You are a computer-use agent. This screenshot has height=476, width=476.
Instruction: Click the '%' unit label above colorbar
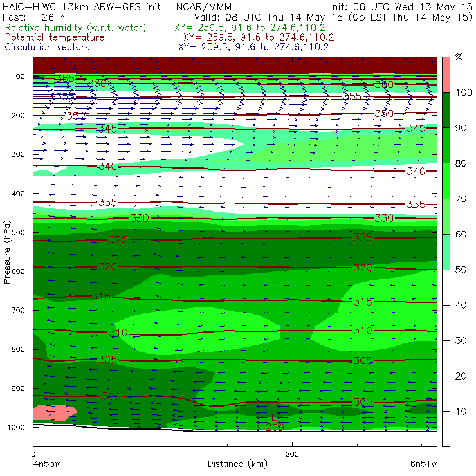coord(459,57)
